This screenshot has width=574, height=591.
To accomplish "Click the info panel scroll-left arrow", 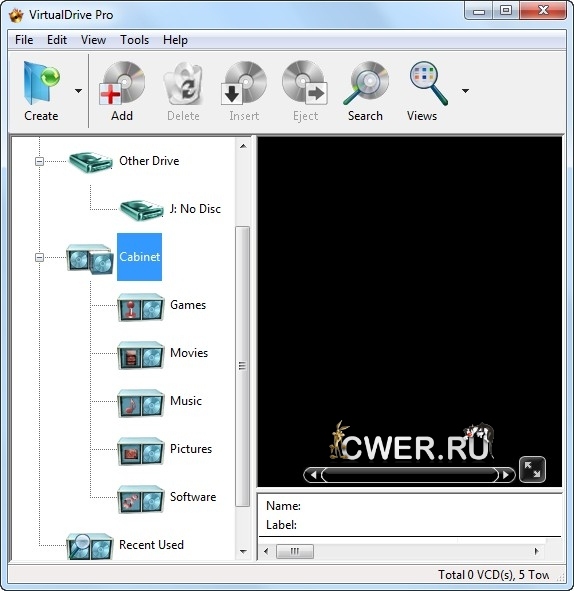I will (x=266, y=551).
